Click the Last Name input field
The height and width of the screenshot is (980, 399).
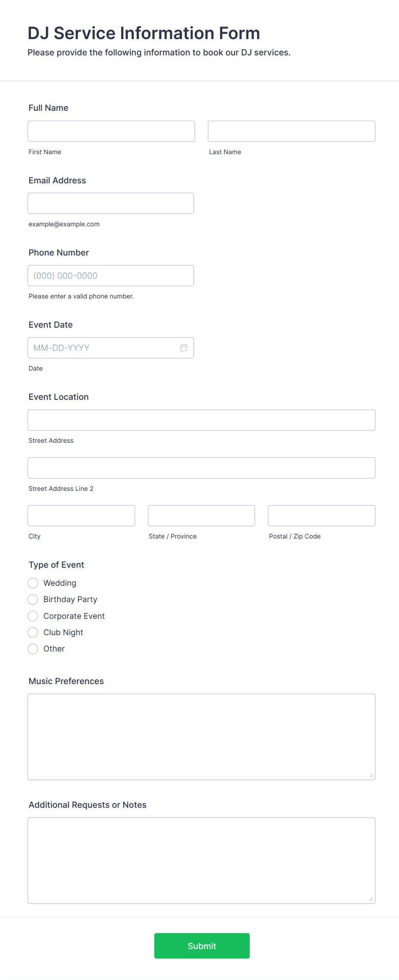click(291, 131)
